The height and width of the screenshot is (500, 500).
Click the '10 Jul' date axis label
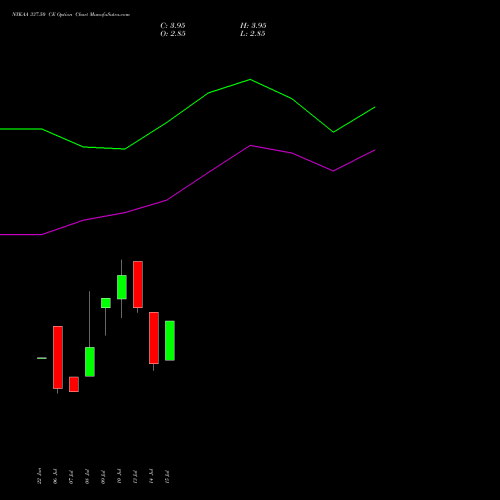click(119, 476)
